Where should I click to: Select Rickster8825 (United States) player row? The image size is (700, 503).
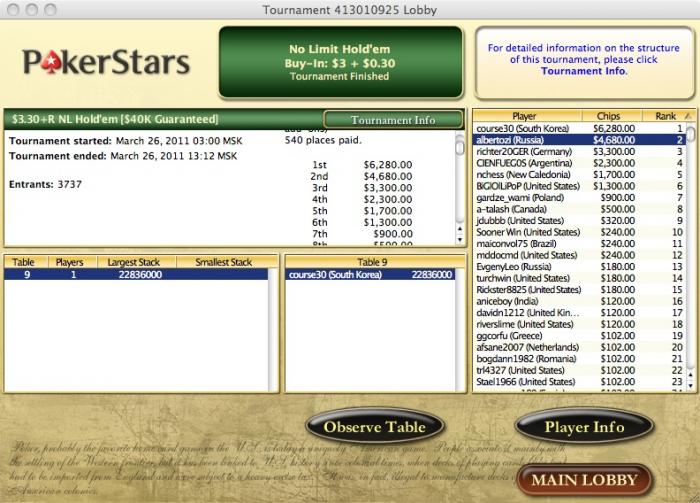(x=579, y=290)
